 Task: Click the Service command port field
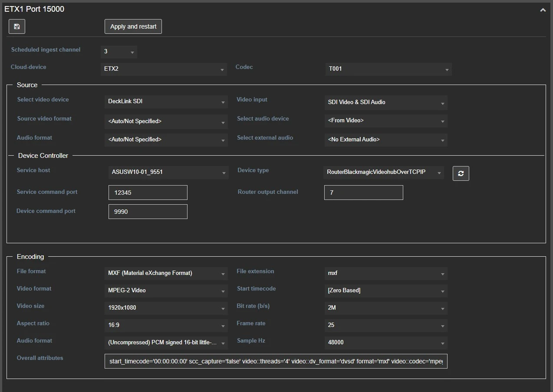148,193
